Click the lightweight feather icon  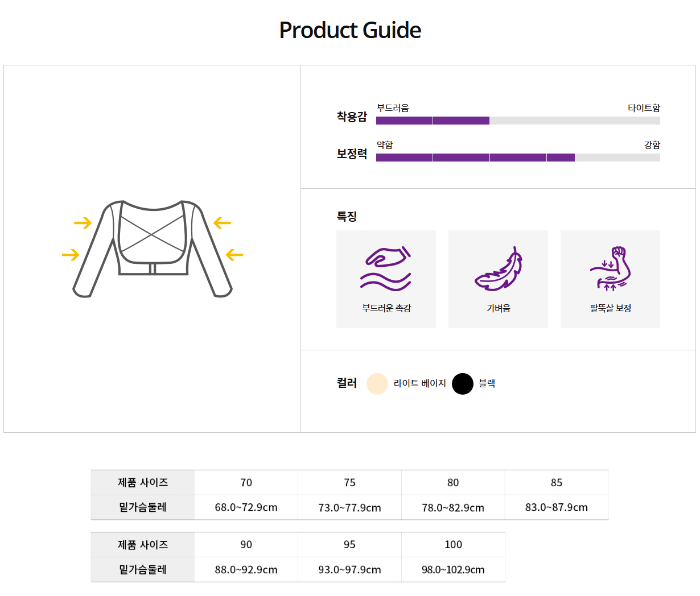click(499, 269)
